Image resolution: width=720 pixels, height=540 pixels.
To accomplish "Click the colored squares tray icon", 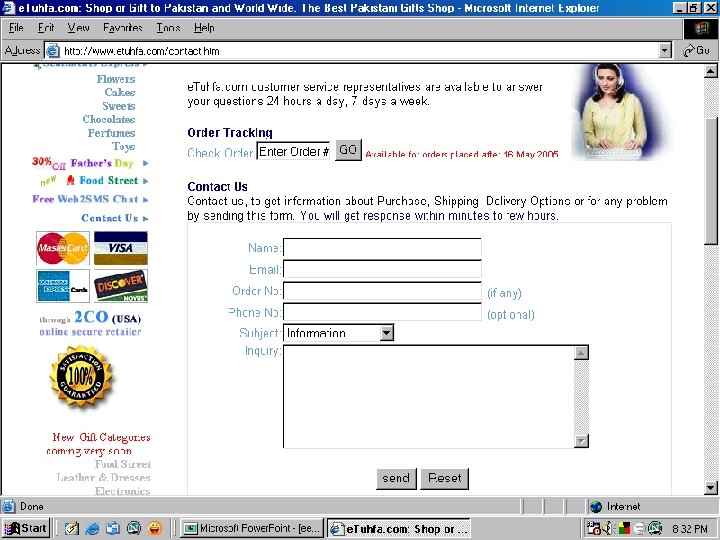I will pos(624,529).
